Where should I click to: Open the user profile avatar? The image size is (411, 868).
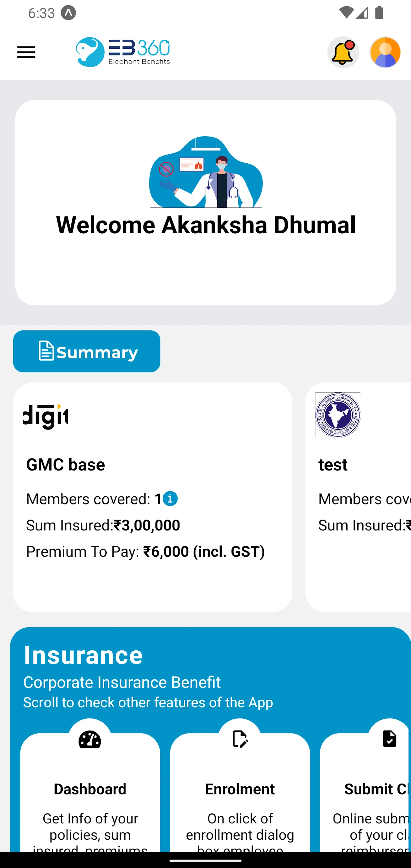[385, 52]
